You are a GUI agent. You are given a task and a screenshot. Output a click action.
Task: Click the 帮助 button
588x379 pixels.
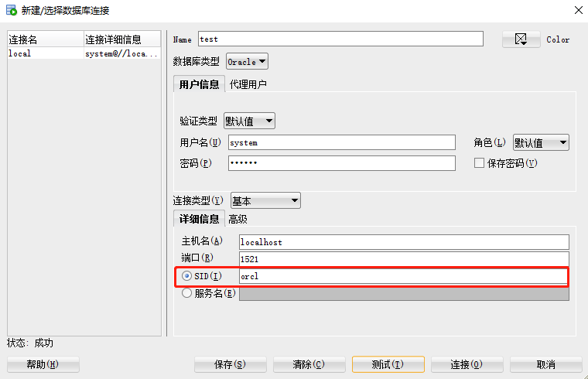tap(43, 364)
